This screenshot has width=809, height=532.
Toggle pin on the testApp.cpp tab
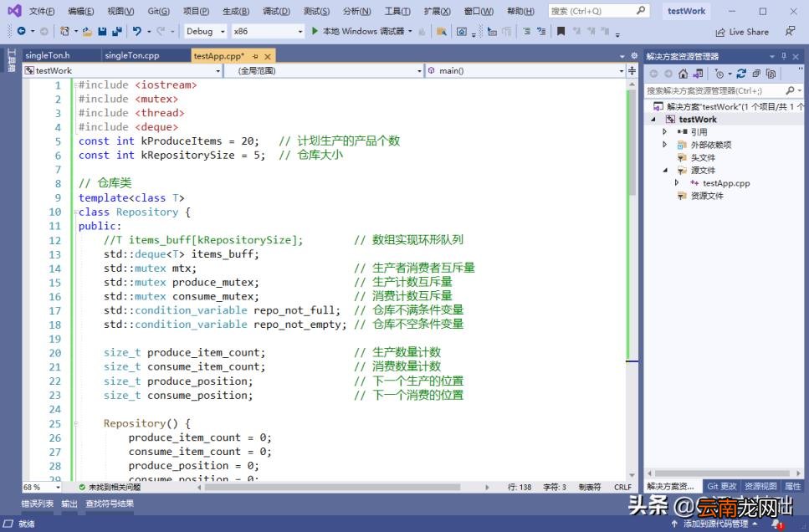click(255, 56)
